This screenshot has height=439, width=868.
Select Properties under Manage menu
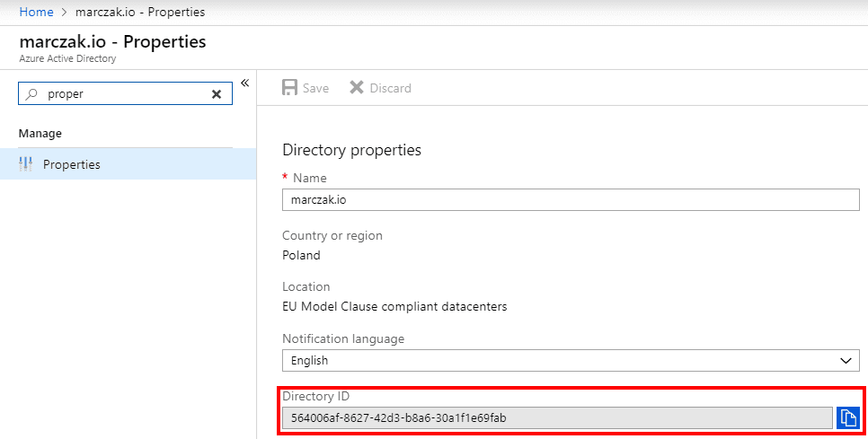(72, 165)
